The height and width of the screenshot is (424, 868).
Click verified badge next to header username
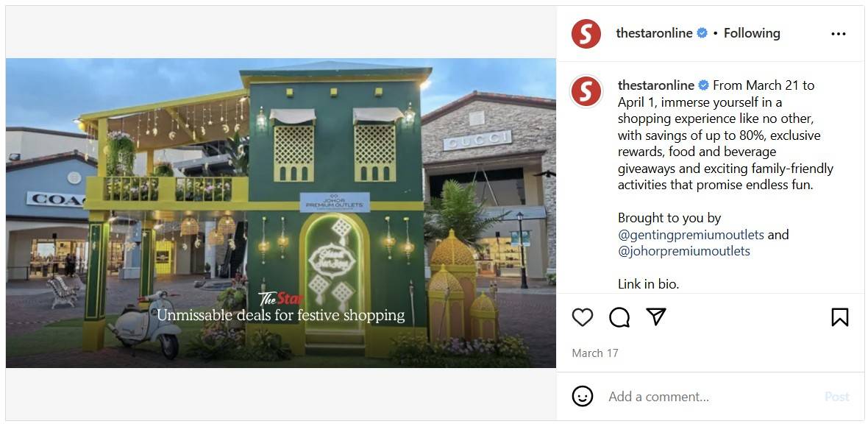coord(702,33)
